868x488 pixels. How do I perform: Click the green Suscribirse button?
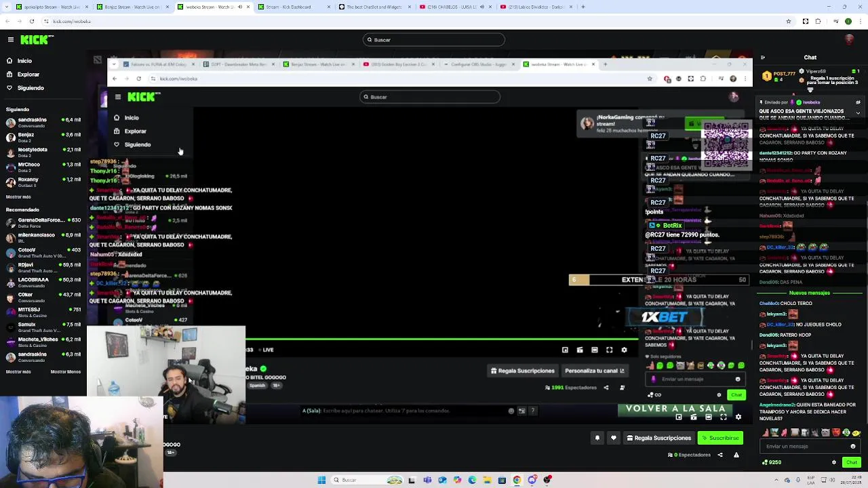pos(720,438)
